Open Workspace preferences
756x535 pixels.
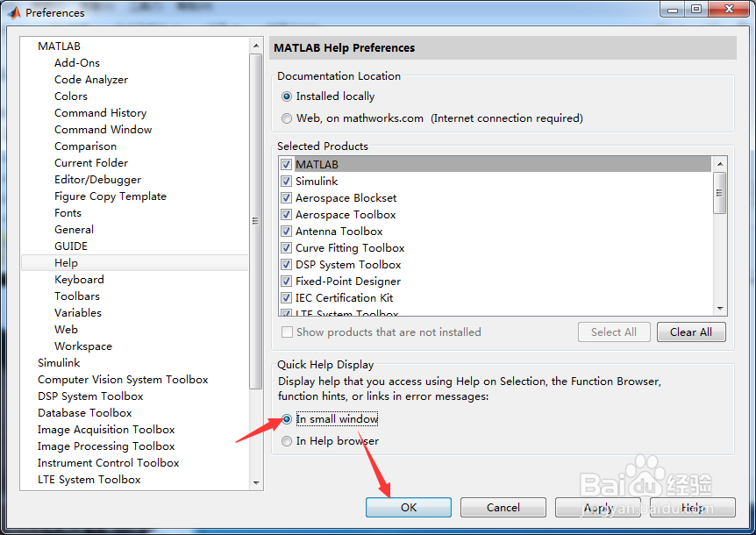tap(83, 346)
